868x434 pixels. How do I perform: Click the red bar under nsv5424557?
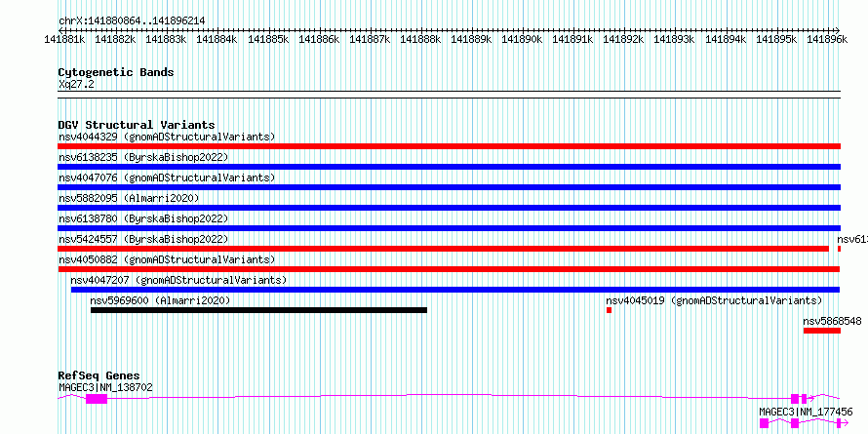pos(444,249)
